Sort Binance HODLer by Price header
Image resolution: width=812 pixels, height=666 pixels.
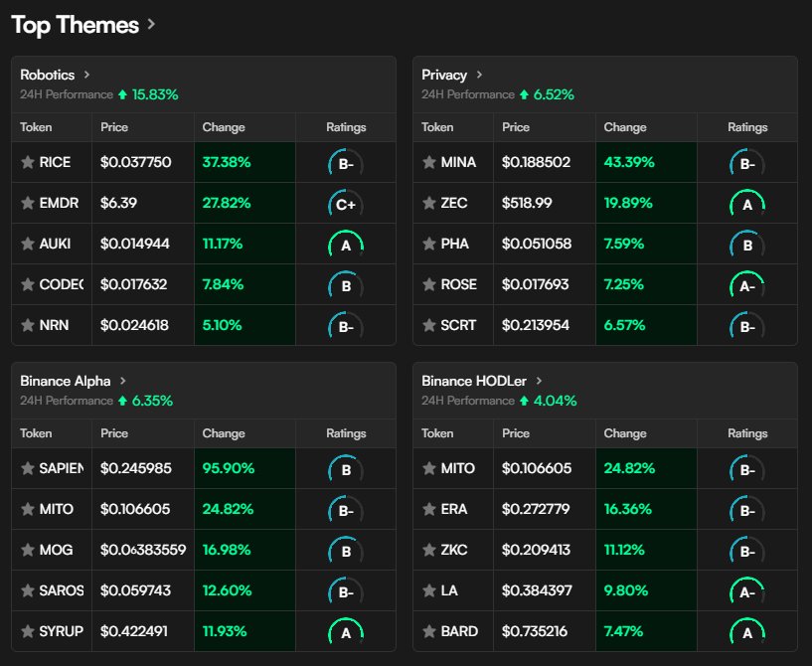tap(516, 433)
